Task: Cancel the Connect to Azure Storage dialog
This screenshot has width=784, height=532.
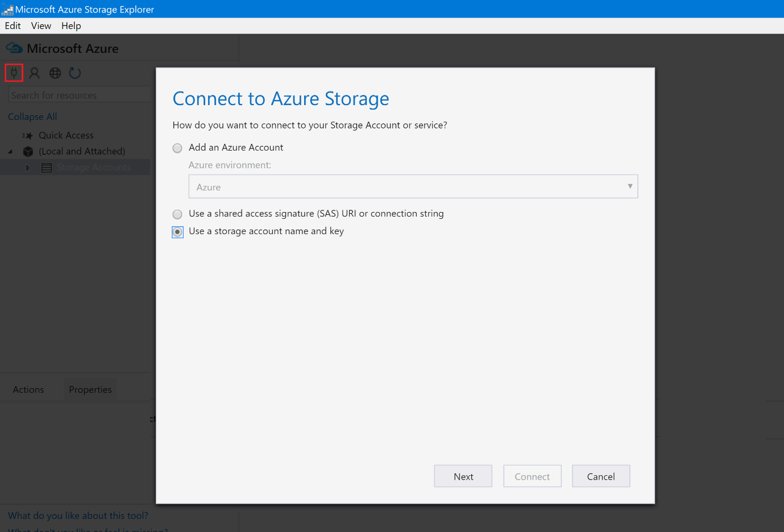Action: [601, 476]
